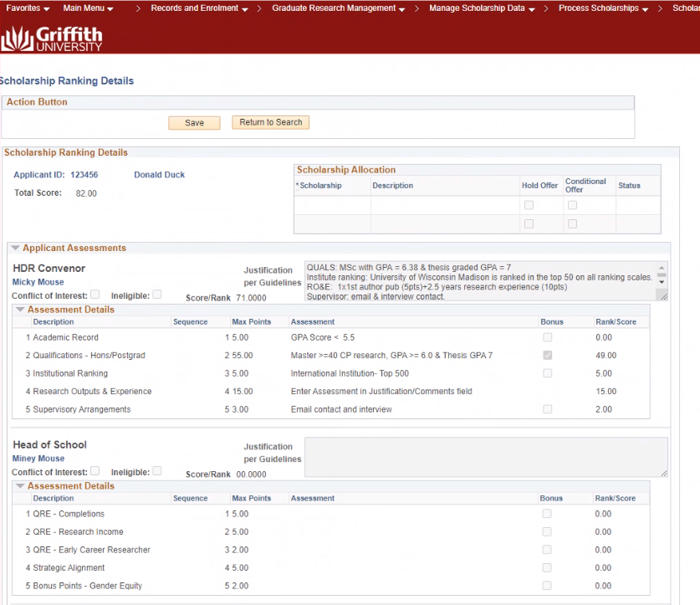Image resolution: width=700 pixels, height=605 pixels.
Task: Collapse HDR Convenor Assessment Details section
Action: (20, 310)
